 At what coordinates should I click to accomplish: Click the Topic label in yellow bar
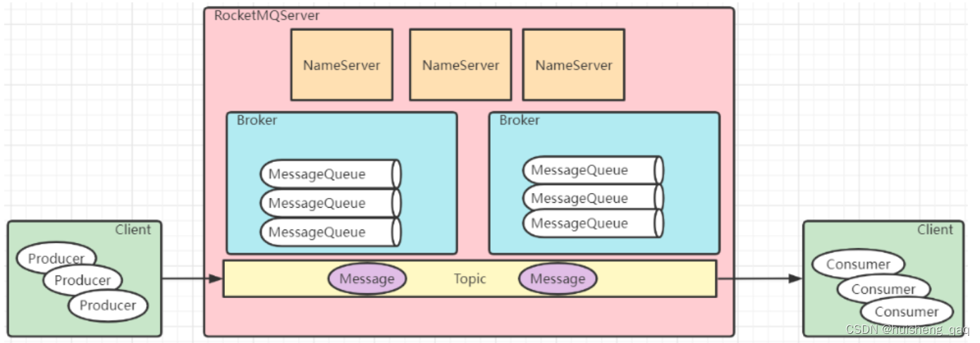point(470,279)
